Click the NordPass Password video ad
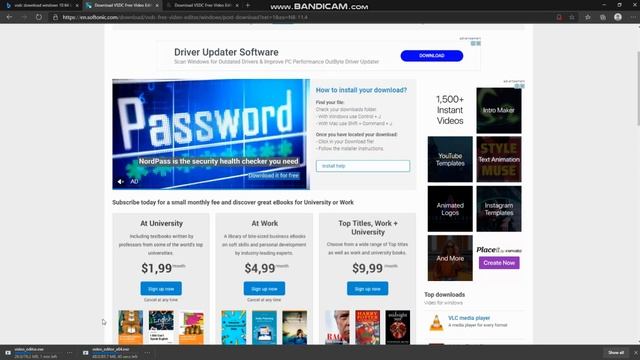640x360 pixels. point(211,134)
